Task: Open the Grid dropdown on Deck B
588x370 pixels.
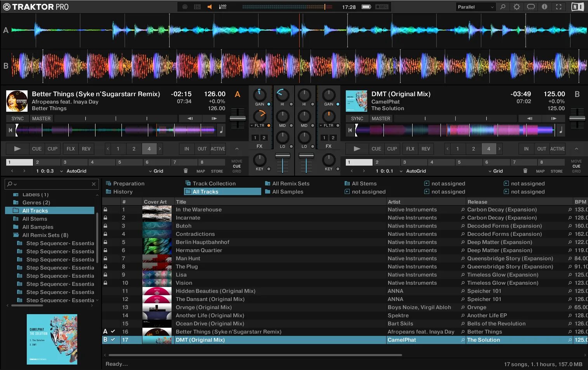Action: (x=496, y=171)
